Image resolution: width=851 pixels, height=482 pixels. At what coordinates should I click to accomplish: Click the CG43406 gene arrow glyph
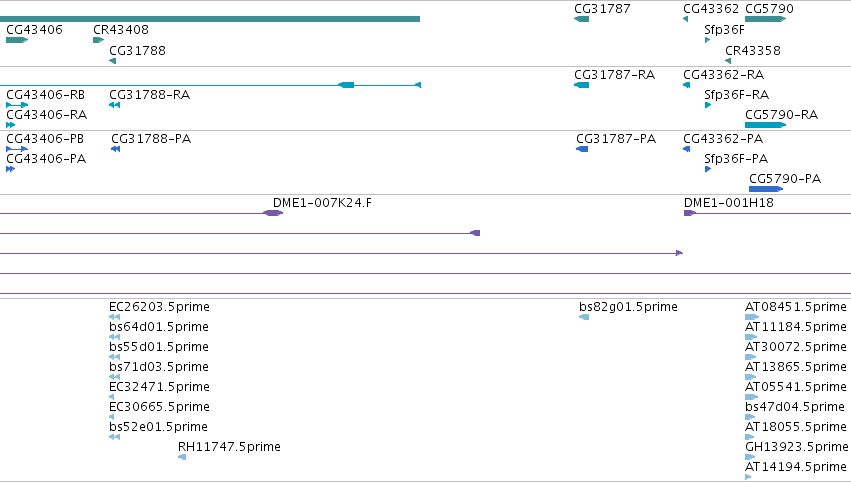tap(17, 40)
